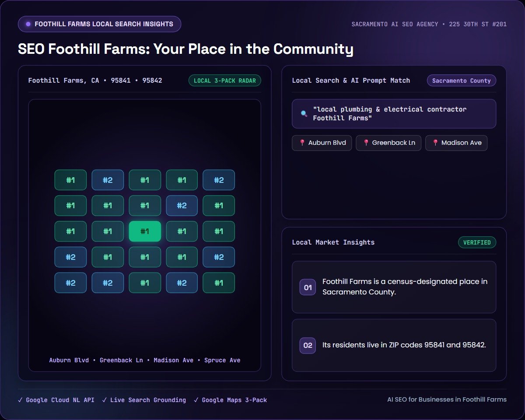Click the 02 number badge
This screenshot has width=525, height=420.
(308, 345)
